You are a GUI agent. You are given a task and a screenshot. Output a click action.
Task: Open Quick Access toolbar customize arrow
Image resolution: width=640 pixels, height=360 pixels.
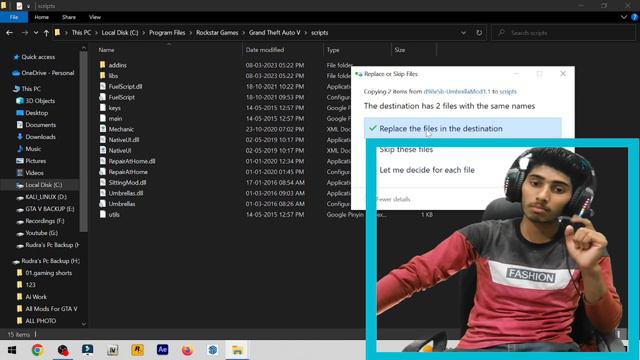point(28,6)
